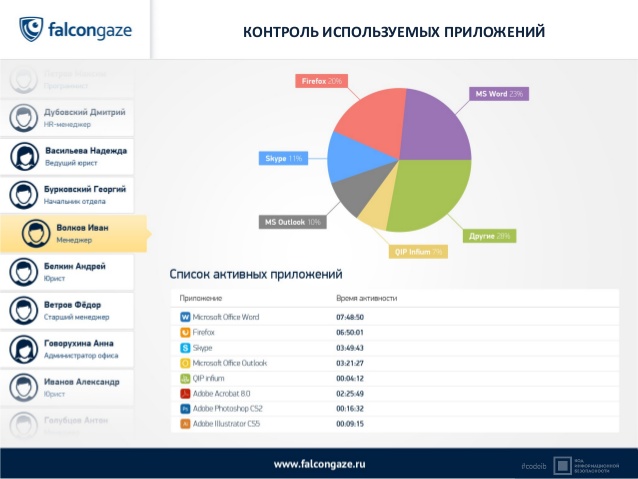
Task: Click the Microsoft Office Word app icon
Action: tap(185, 317)
